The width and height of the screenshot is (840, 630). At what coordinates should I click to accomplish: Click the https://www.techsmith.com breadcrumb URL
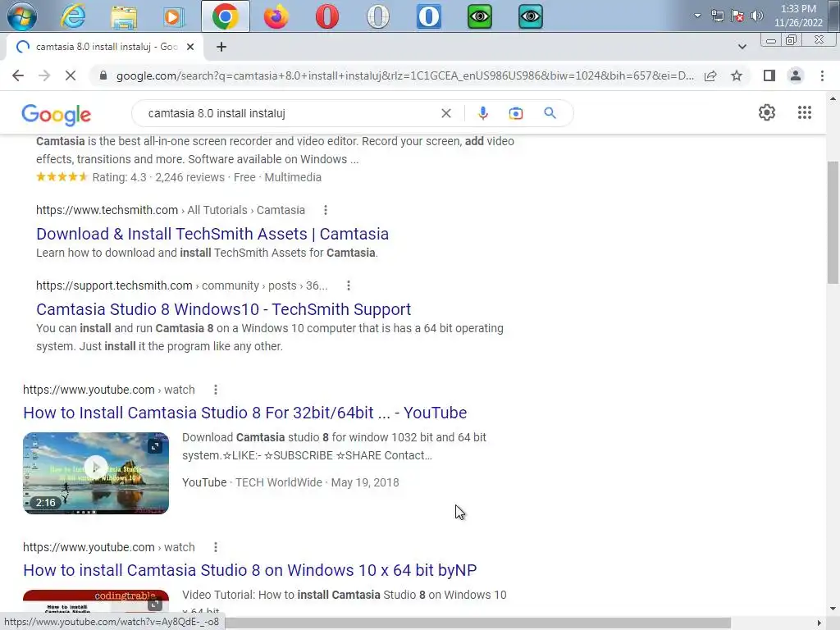(107, 210)
